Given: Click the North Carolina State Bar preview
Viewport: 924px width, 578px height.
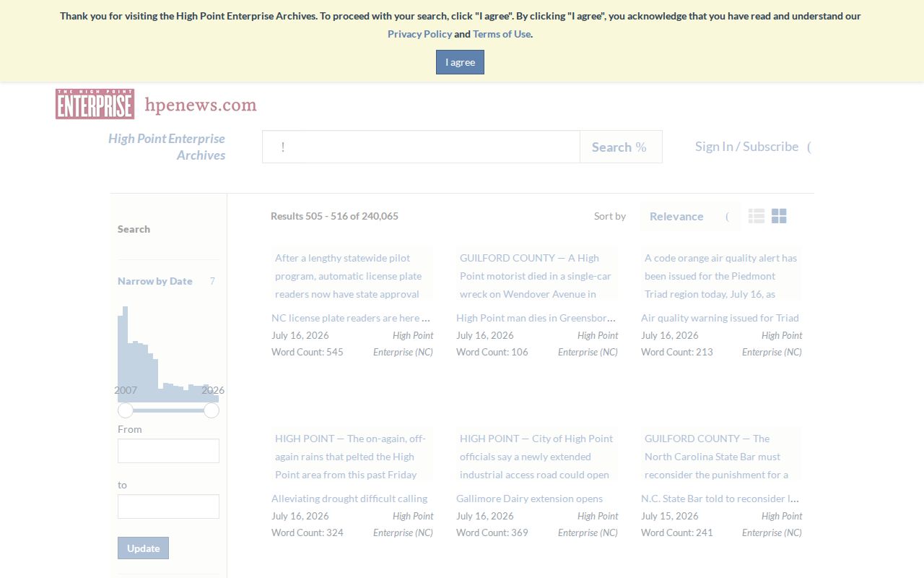Looking at the screenshot, I should point(721,454).
